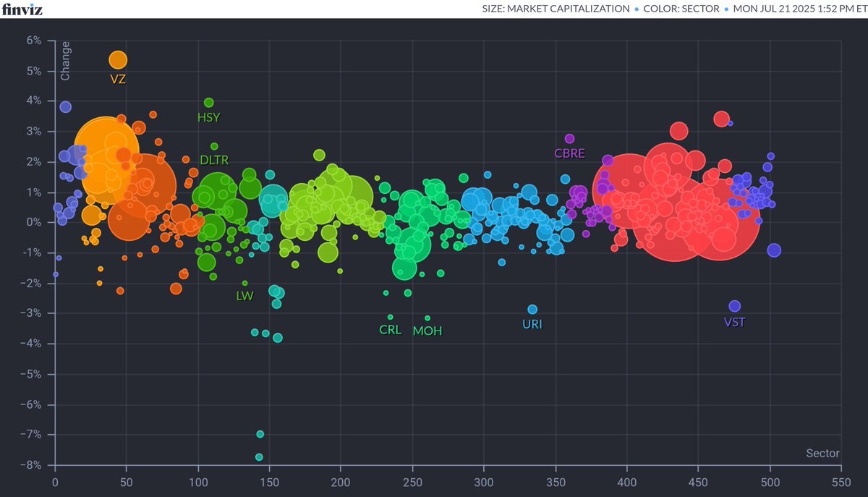
Task: Click the SIZE: MARKET CAPITALIZATION legend text
Action: (556, 9)
